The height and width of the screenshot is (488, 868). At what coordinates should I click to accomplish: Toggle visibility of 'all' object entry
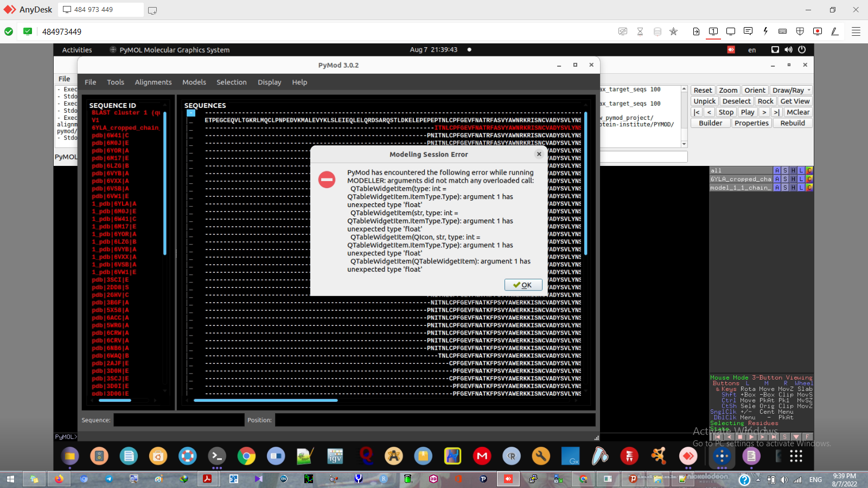click(741, 170)
